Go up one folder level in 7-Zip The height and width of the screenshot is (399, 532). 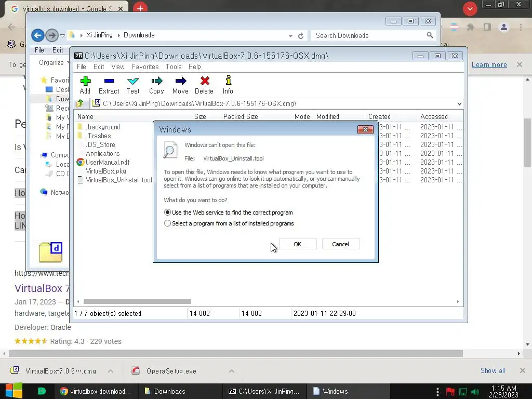point(81,103)
